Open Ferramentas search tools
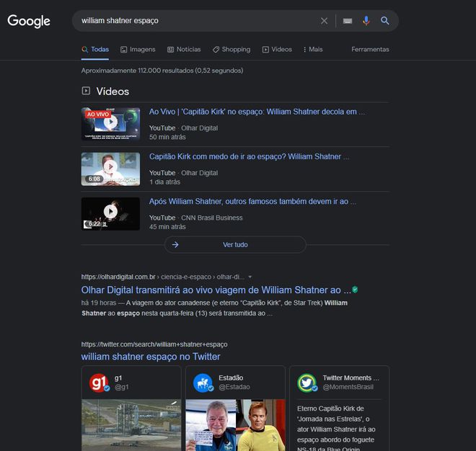The image size is (476, 451). tap(370, 50)
